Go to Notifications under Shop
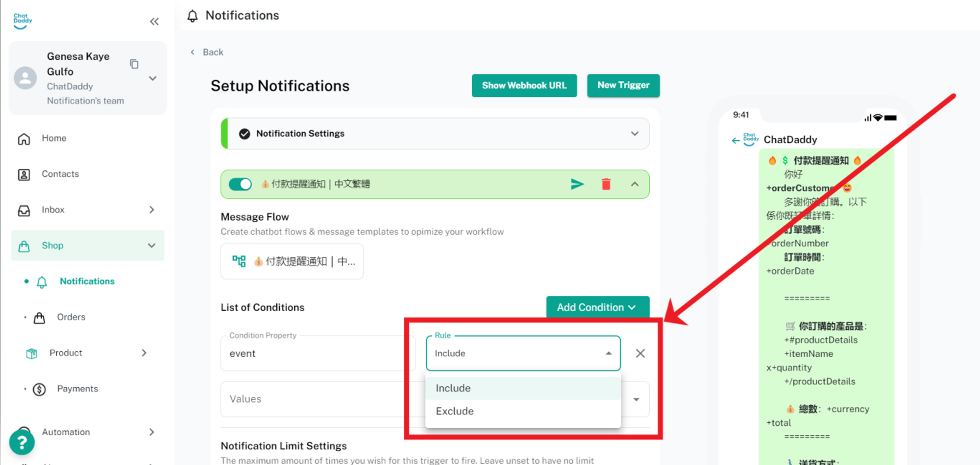The image size is (980, 465). click(87, 281)
